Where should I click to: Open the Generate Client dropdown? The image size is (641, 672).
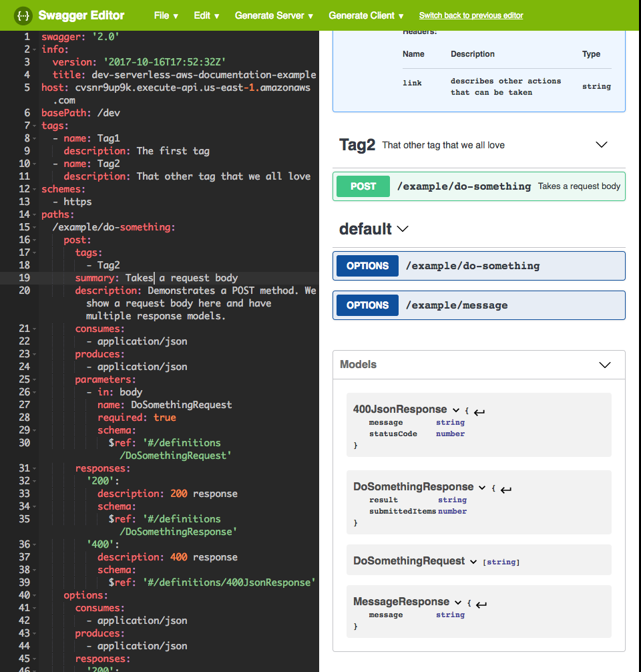366,16
